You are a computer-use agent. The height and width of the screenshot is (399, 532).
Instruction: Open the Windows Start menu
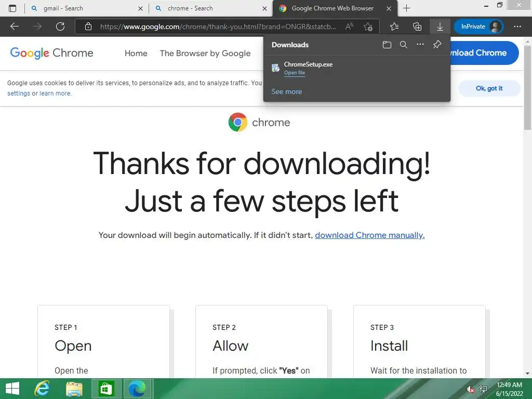pyautogui.click(x=12, y=389)
